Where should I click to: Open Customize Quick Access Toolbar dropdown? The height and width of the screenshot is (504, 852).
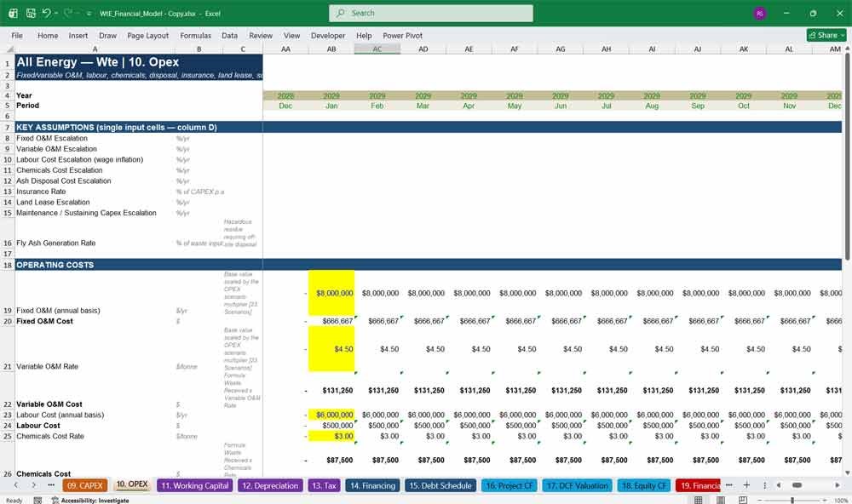click(89, 14)
